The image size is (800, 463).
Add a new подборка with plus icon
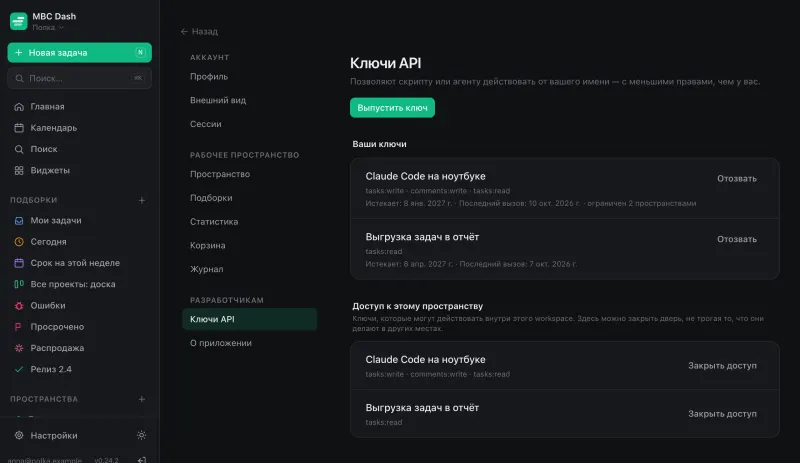click(x=142, y=200)
